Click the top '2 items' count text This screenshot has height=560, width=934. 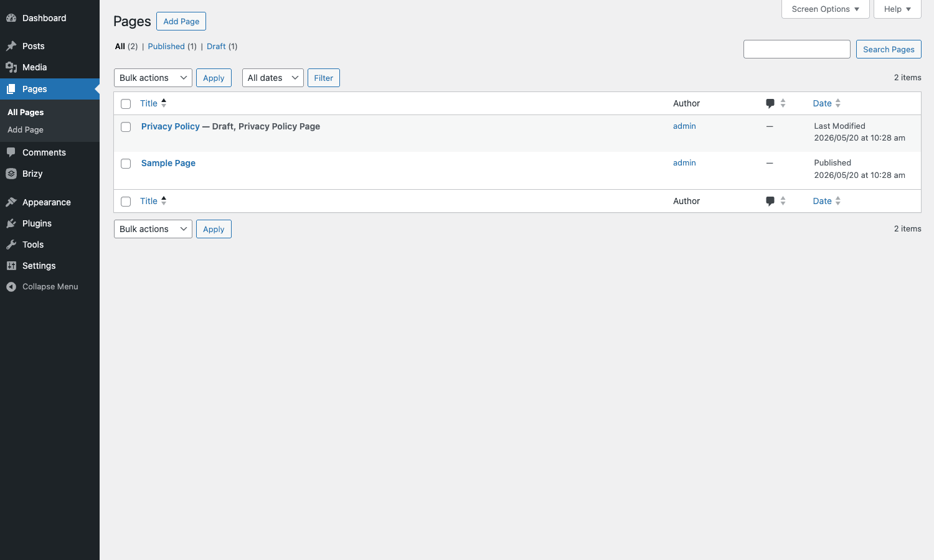[x=907, y=78]
